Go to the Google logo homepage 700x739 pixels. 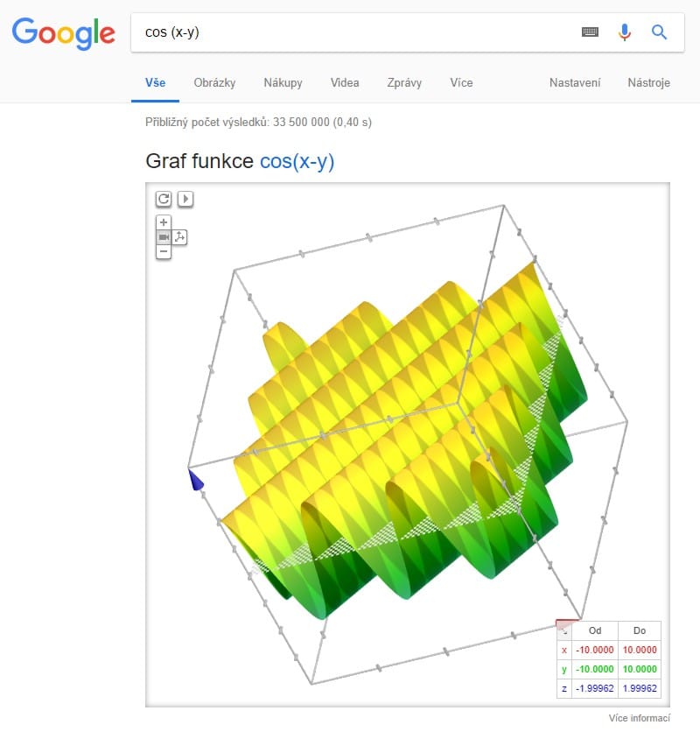coord(63,33)
